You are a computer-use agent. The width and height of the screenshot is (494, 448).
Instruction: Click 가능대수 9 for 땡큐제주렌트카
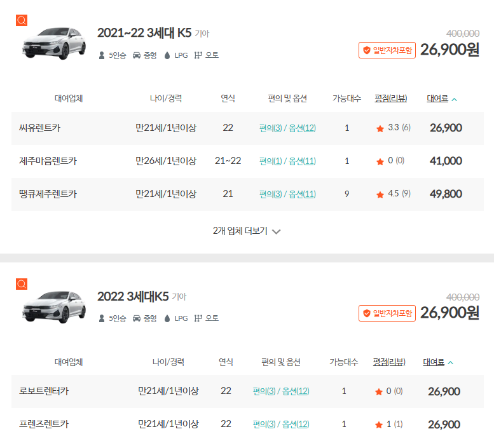pos(347,194)
